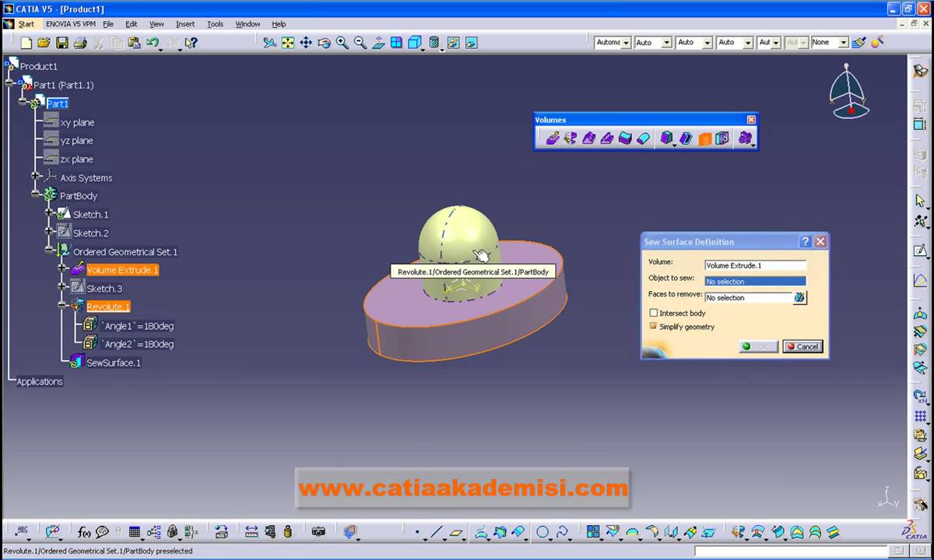Screen dimensions: 934x560
Task: Open the None layer dropdown
Action: click(x=843, y=43)
